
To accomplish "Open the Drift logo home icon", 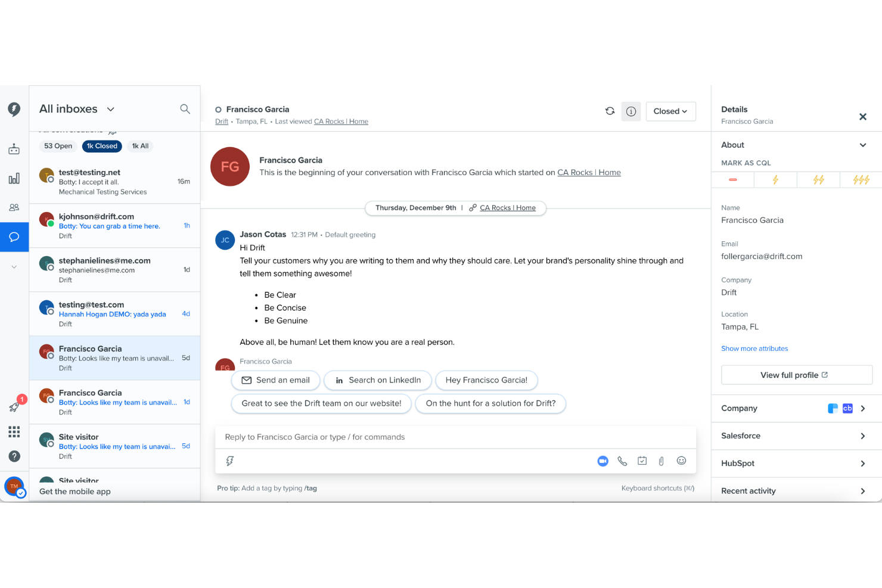I will pos(14,109).
